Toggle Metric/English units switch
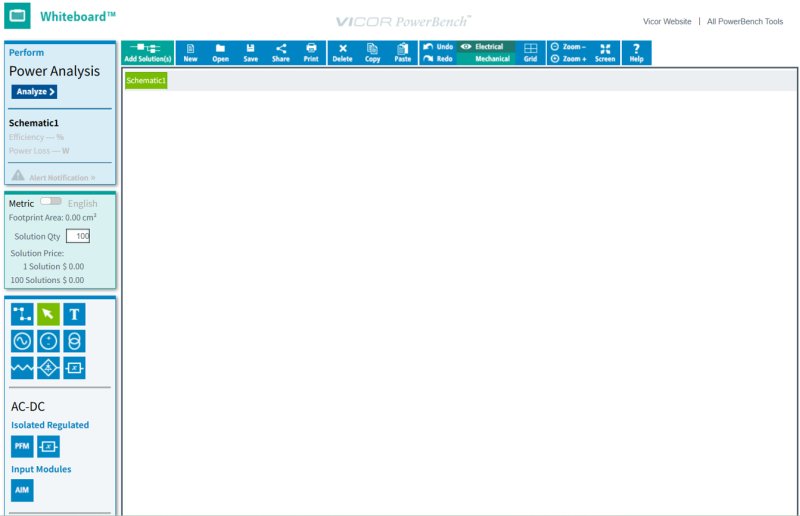The height and width of the screenshot is (516, 800). pos(51,202)
